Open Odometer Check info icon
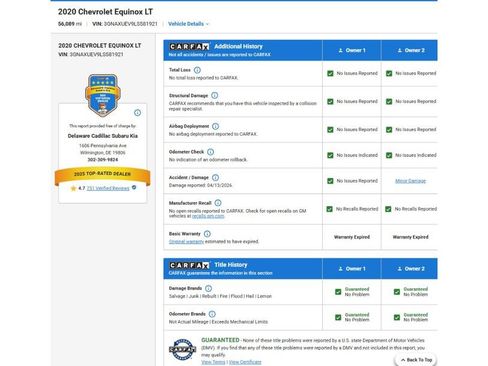The width and height of the screenshot is (488, 366). click(x=211, y=152)
